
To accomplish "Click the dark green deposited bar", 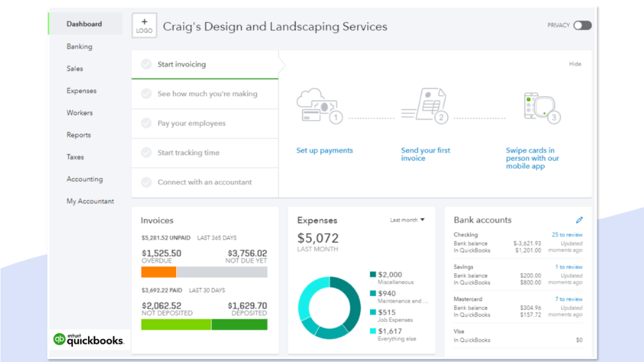I will click(x=240, y=325).
